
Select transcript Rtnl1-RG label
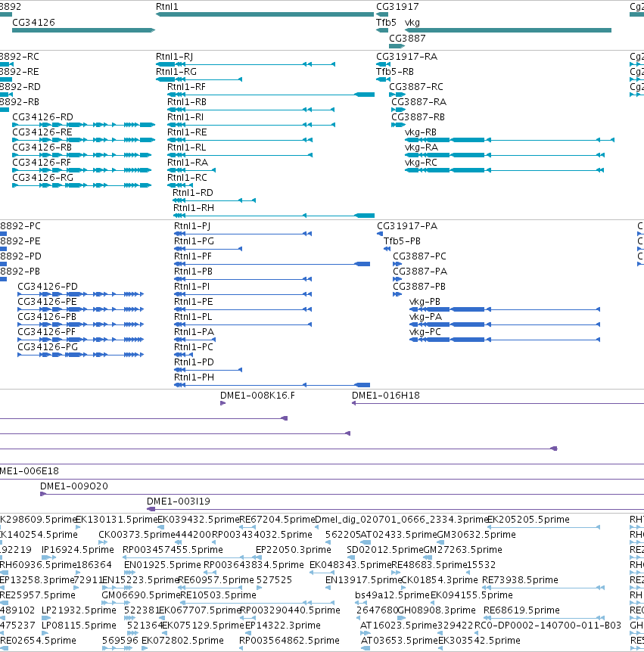click(x=176, y=72)
